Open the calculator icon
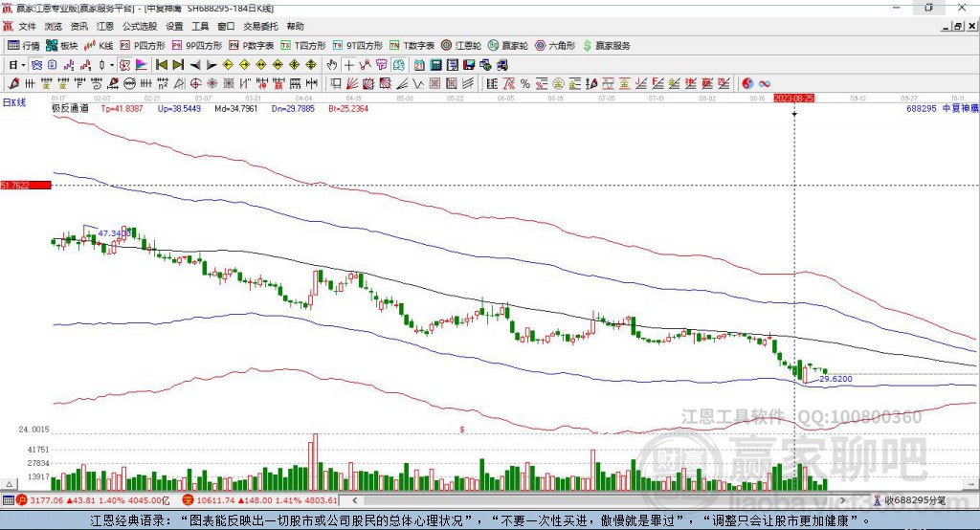980x530 pixels. tap(436, 65)
